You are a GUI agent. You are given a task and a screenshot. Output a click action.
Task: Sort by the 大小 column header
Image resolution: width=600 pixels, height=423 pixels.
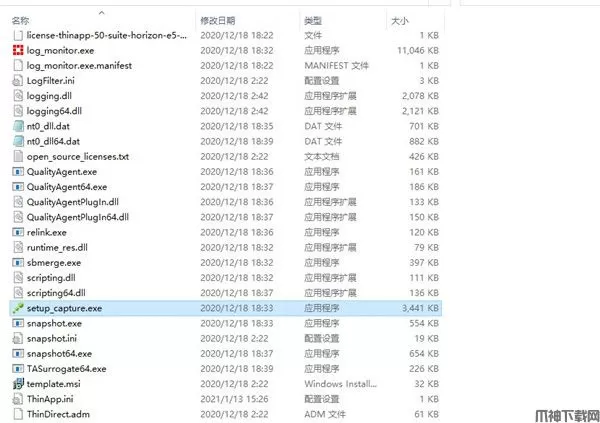(399, 20)
